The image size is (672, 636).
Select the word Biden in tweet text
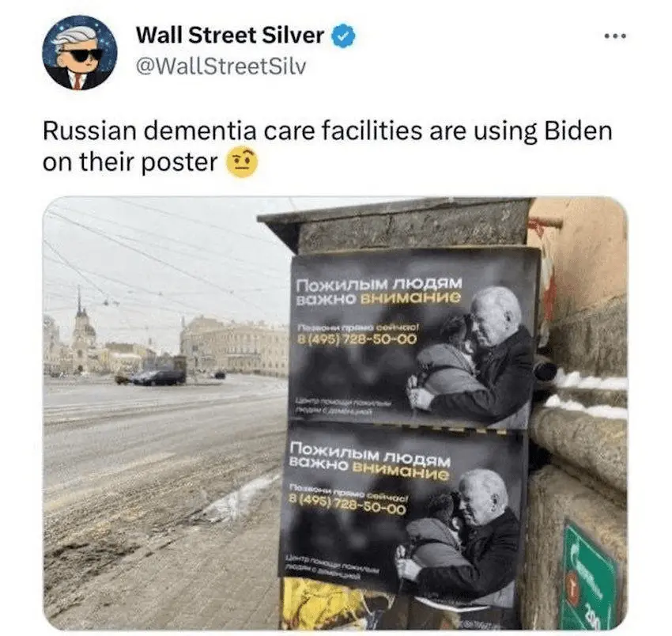click(578, 131)
